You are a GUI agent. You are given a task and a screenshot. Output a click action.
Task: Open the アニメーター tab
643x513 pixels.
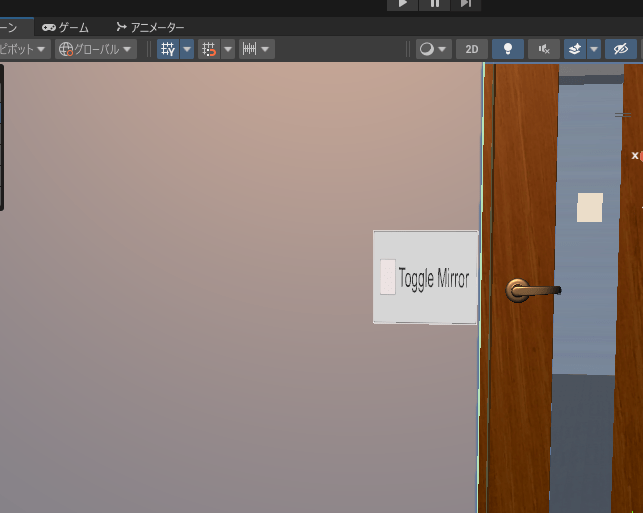point(150,27)
